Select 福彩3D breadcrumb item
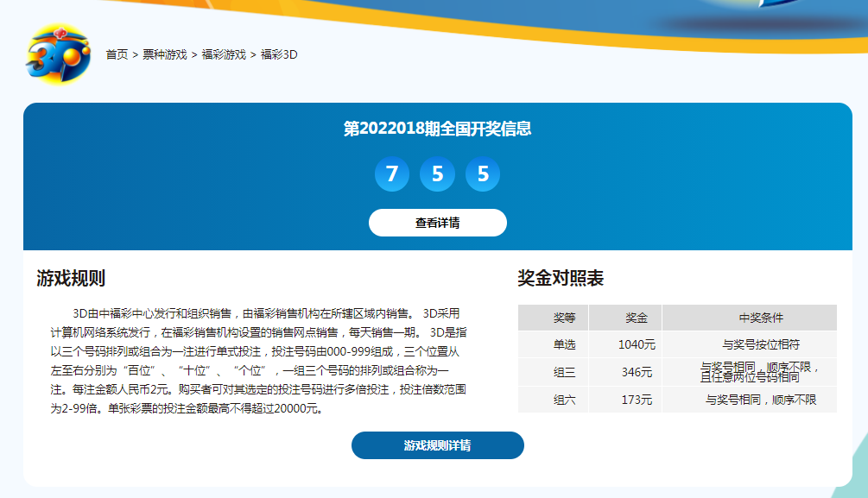This screenshot has height=498, width=868. click(x=279, y=54)
